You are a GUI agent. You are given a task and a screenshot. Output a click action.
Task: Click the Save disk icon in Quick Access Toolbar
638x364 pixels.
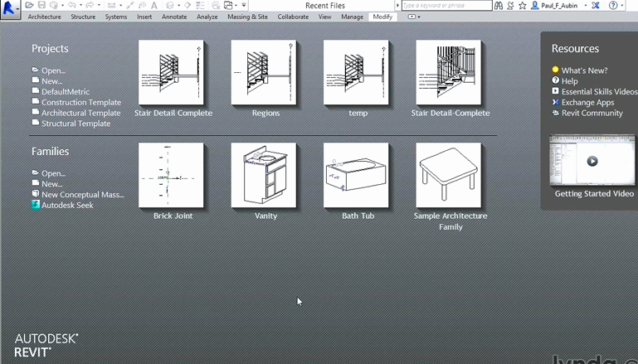[41, 5]
